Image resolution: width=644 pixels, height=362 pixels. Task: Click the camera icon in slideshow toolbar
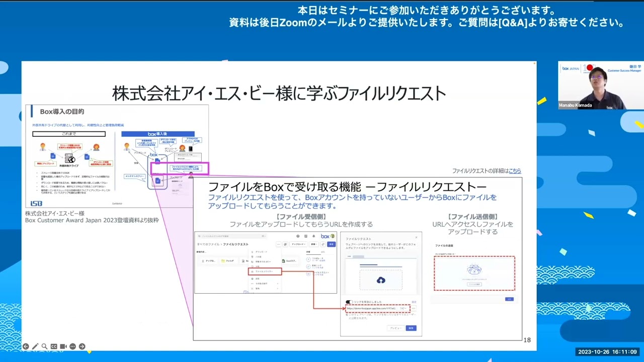pyautogui.click(x=63, y=346)
